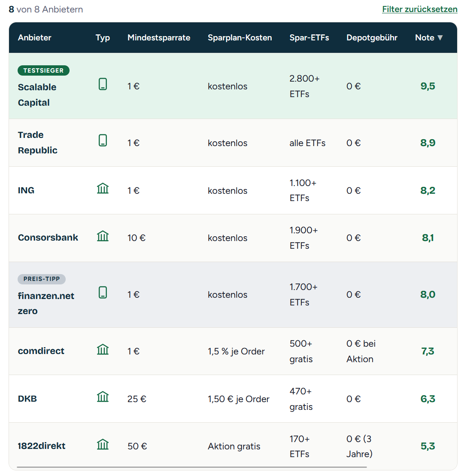
Task: Click the 1,50 € je Order cell
Action: 238,399
